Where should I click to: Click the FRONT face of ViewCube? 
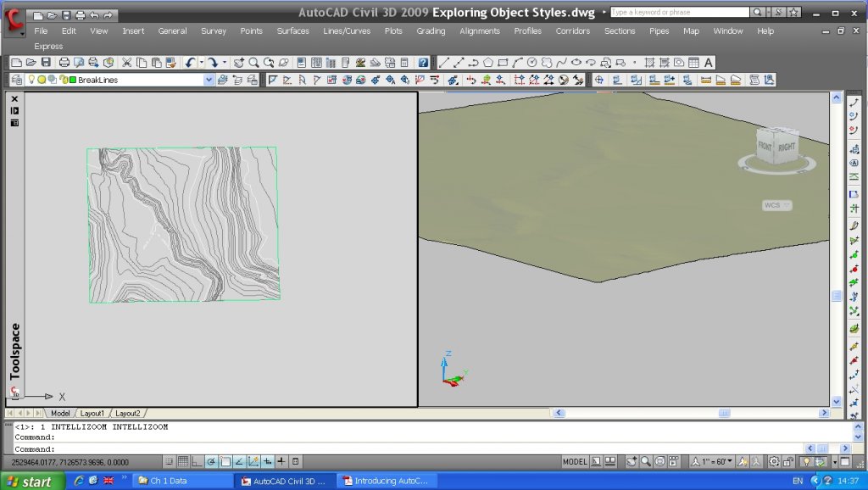765,147
